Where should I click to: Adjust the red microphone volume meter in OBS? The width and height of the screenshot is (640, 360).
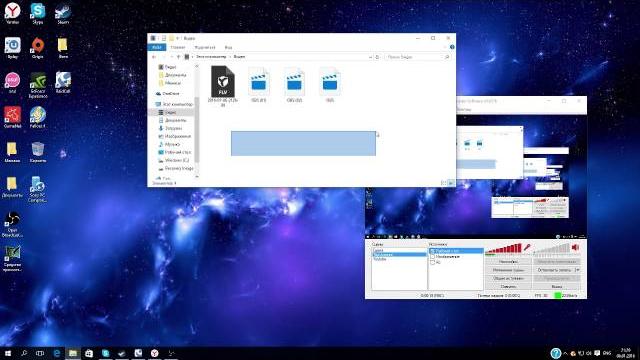(x=503, y=249)
